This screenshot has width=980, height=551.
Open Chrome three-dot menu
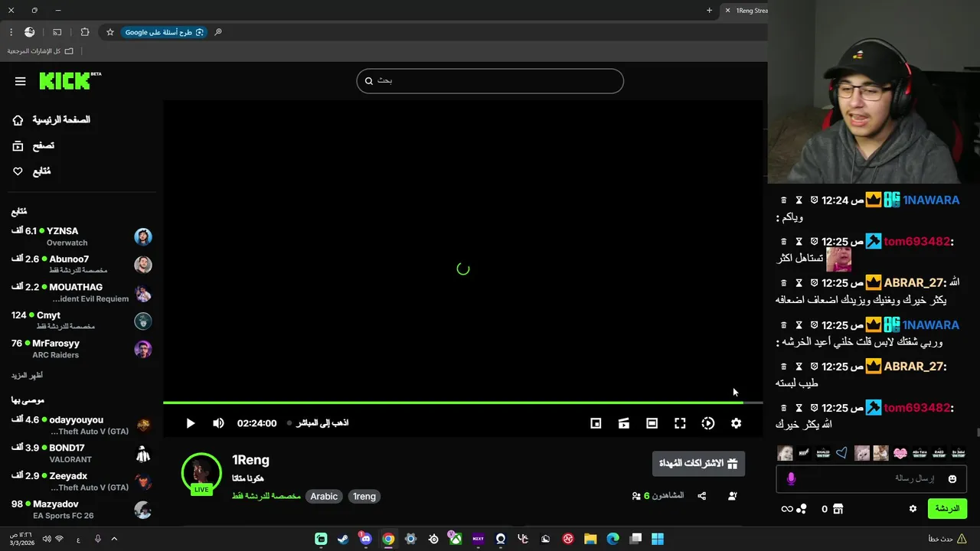pos(11,32)
